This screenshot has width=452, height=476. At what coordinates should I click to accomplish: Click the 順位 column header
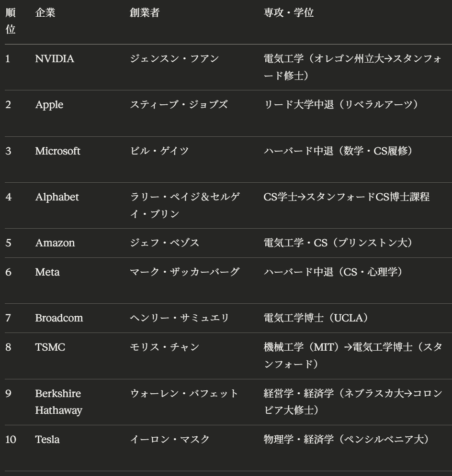10,21
